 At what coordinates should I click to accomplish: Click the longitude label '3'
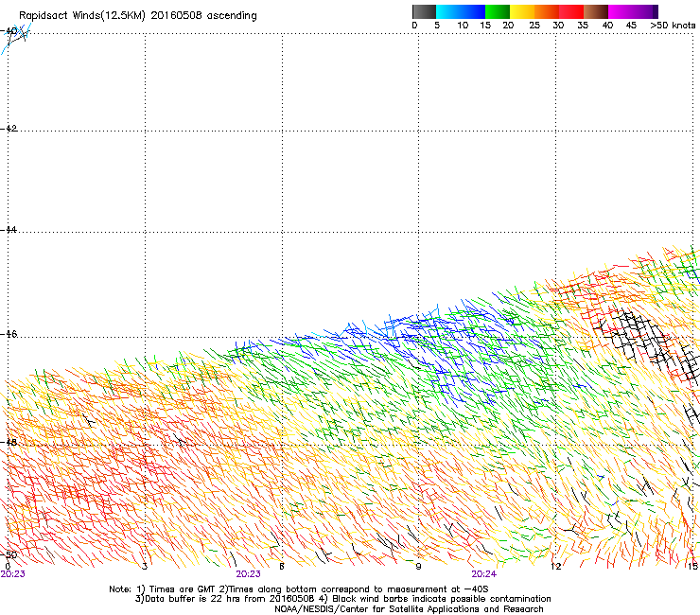[144, 567]
